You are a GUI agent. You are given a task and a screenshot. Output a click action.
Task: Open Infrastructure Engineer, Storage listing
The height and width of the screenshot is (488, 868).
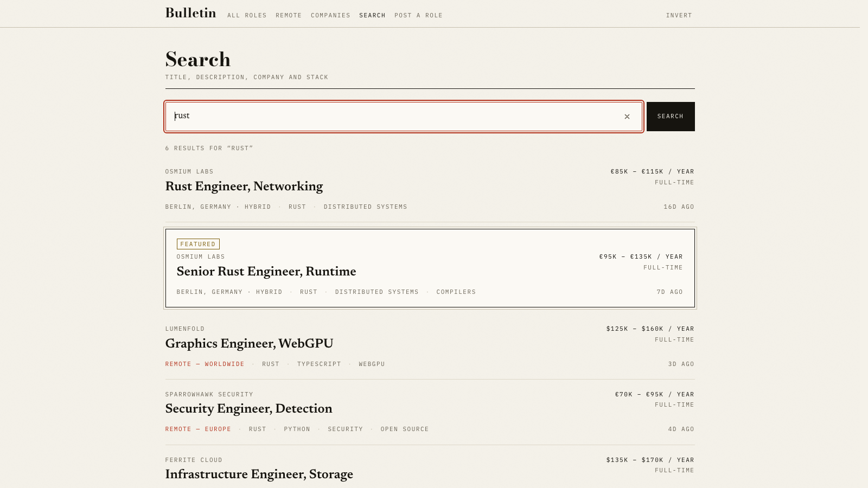point(259,474)
